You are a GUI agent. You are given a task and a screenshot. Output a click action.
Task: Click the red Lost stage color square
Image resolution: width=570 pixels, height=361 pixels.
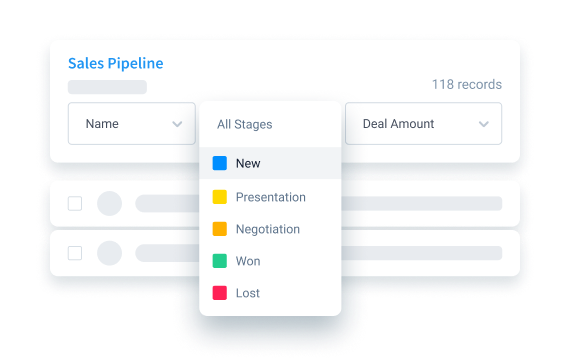coord(220,293)
